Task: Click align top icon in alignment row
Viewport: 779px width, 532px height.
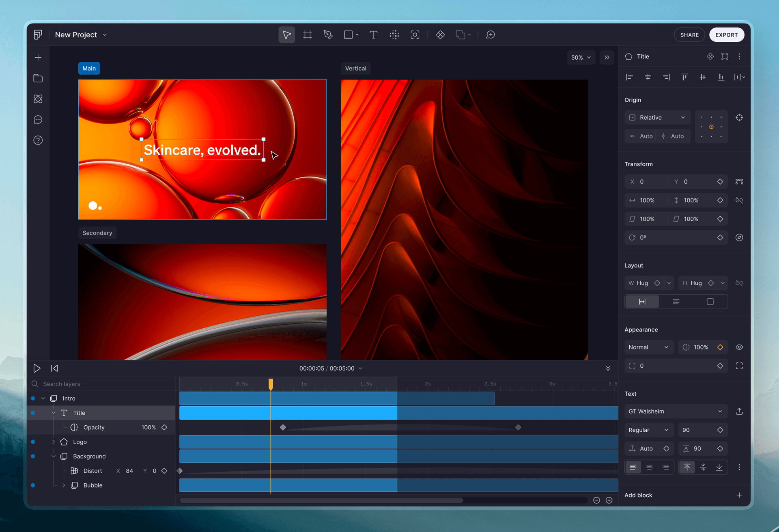Action: pos(684,77)
